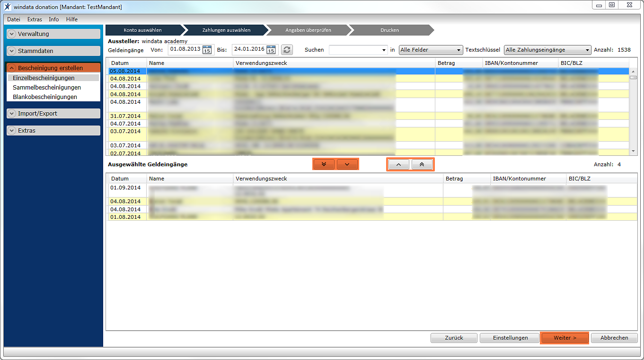Select Sammelbescheinigungen in sidebar
This screenshot has width=644, height=360.
(x=47, y=87)
